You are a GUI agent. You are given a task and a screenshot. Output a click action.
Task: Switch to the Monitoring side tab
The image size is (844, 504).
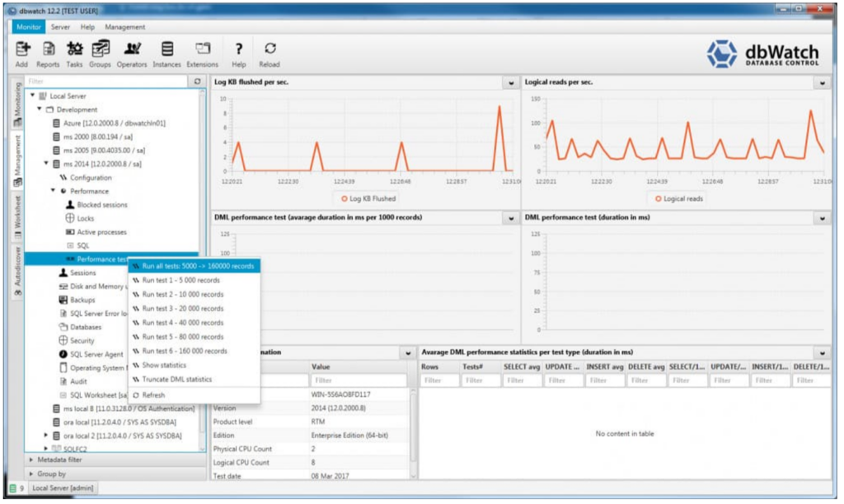point(18,104)
